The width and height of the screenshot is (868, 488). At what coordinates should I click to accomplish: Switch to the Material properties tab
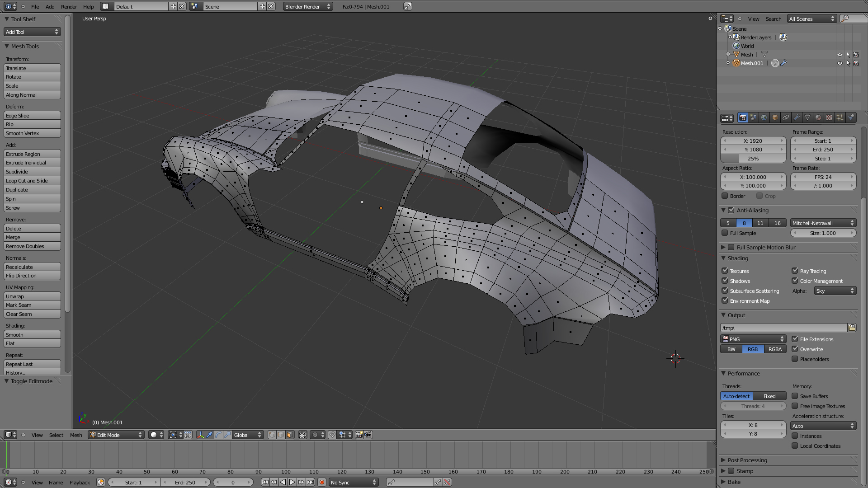(818, 118)
